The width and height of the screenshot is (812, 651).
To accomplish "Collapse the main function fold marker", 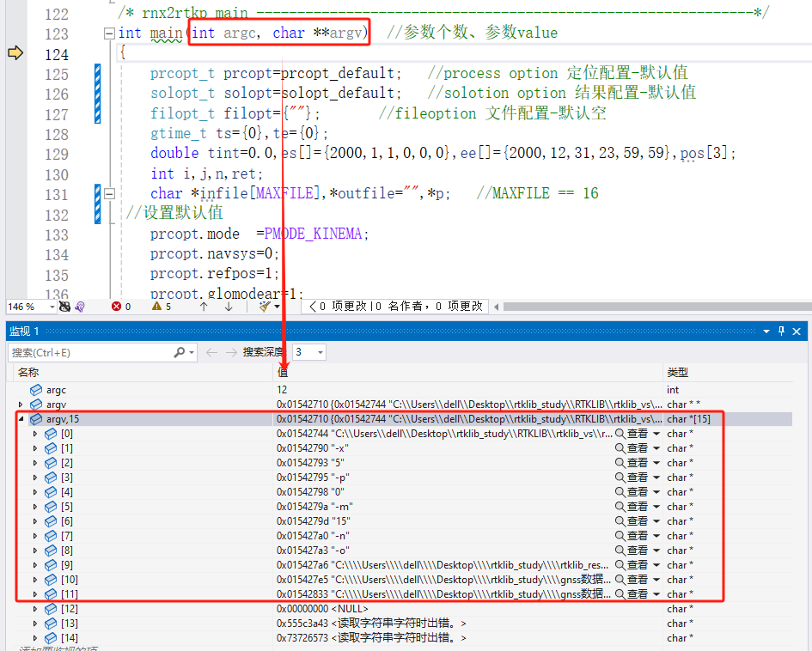I will click(109, 34).
